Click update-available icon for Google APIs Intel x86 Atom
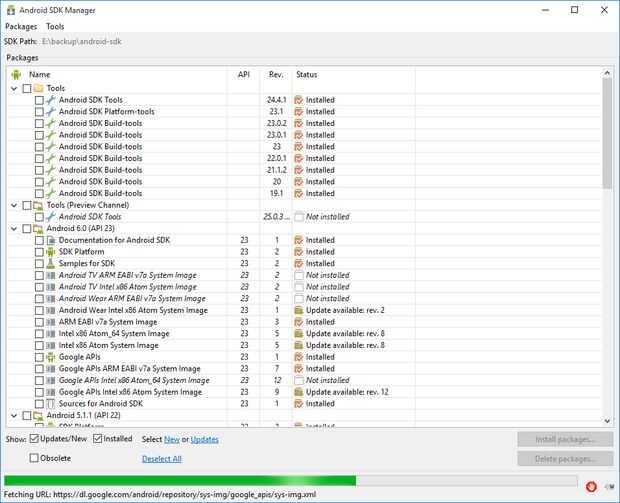The image size is (620, 503). click(x=299, y=392)
